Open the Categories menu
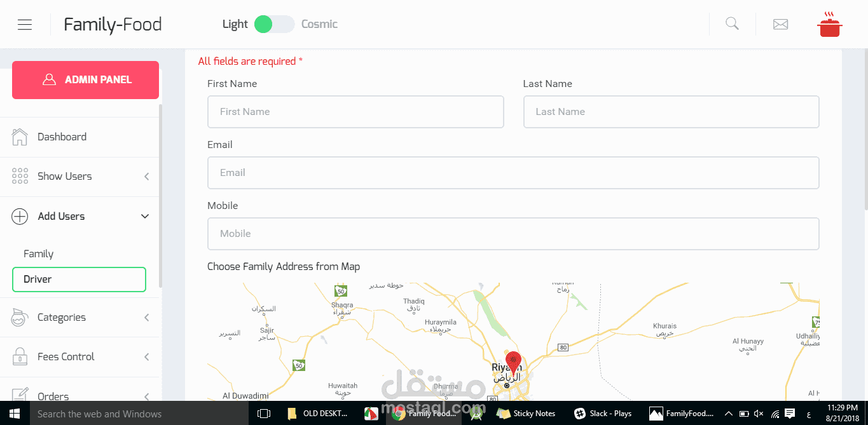868x425 pixels. pyautogui.click(x=79, y=318)
